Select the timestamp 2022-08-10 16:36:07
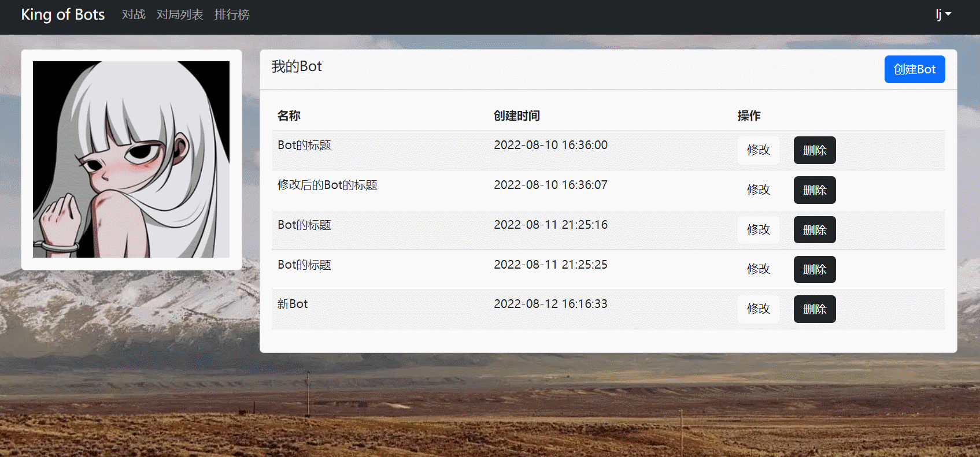The height and width of the screenshot is (457, 980). 550,185
